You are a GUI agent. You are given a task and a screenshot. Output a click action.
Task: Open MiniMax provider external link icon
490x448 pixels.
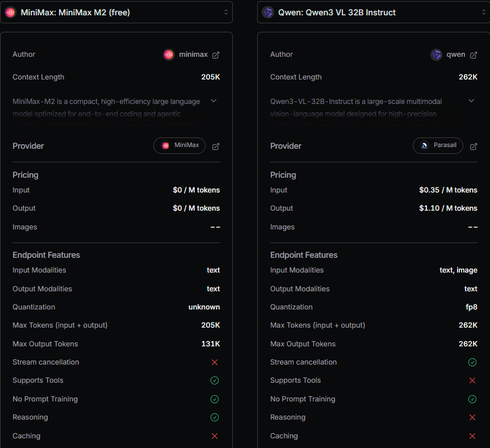216,146
